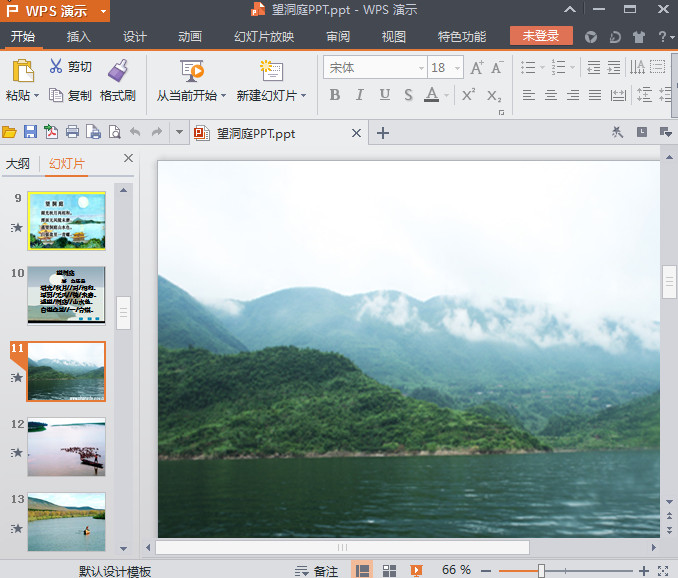Open print preview with magnifier page icon

115,132
